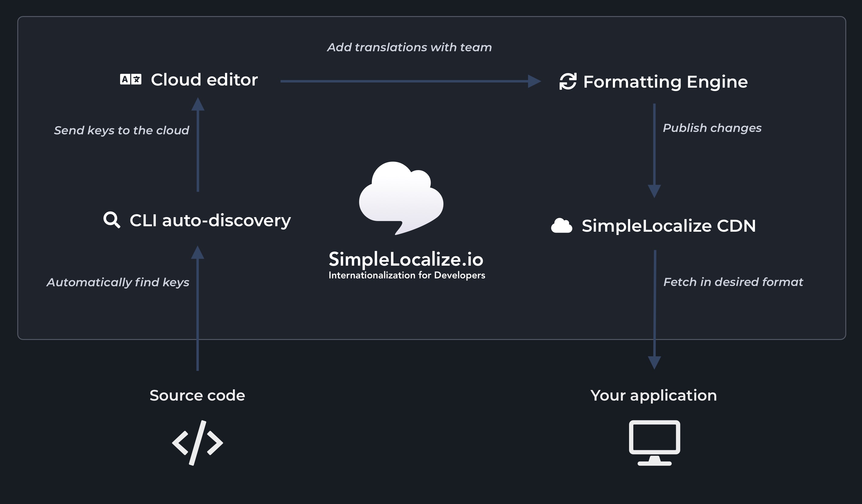Click the Fetch in desired format caption
Image resolution: width=862 pixels, height=504 pixels.
[733, 282]
